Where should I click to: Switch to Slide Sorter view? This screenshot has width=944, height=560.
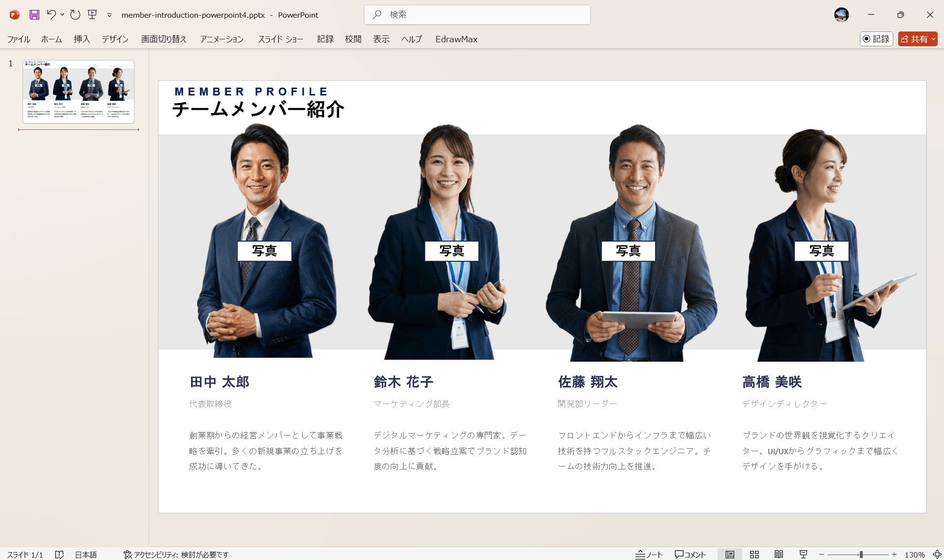point(754,554)
